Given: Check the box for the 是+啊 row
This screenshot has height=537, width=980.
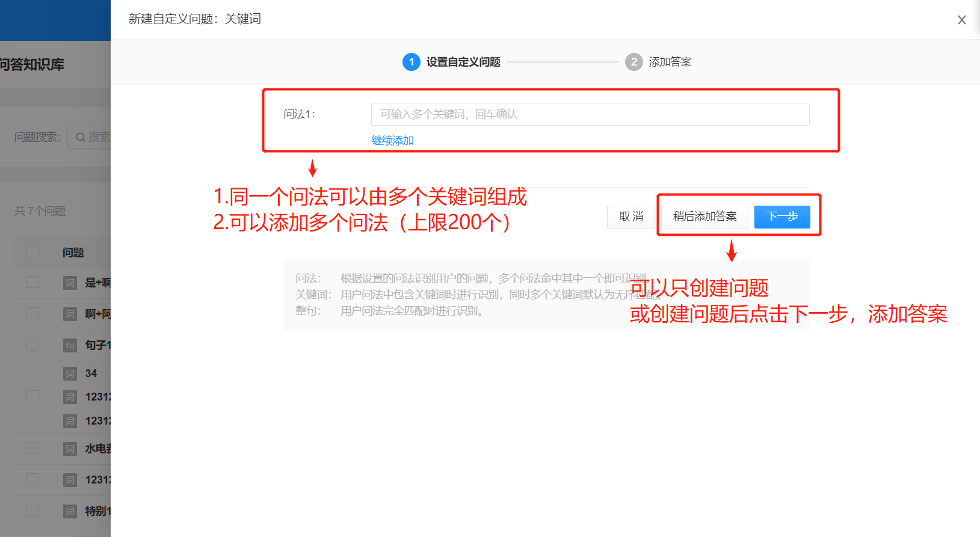Looking at the screenshot, I should click(x=32, y=282).
